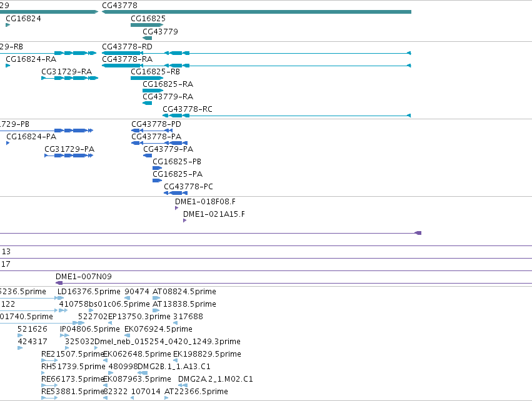Click transcript CG31729-RA label

tap(66, 72)
